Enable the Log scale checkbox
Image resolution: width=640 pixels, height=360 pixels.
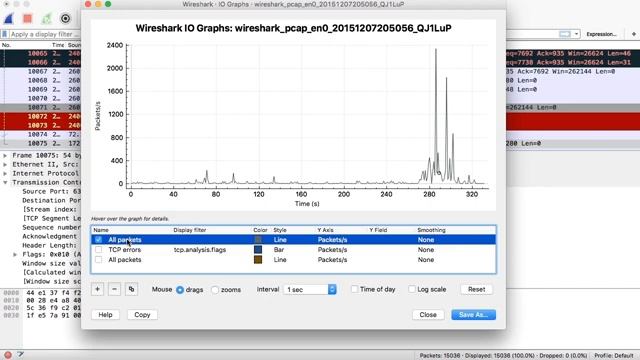click(x=412, y=289)
